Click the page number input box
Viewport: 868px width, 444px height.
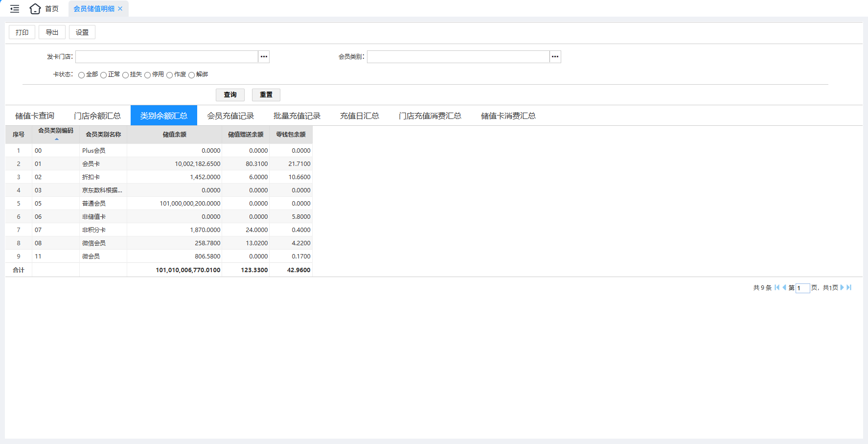tap(802, 288)
